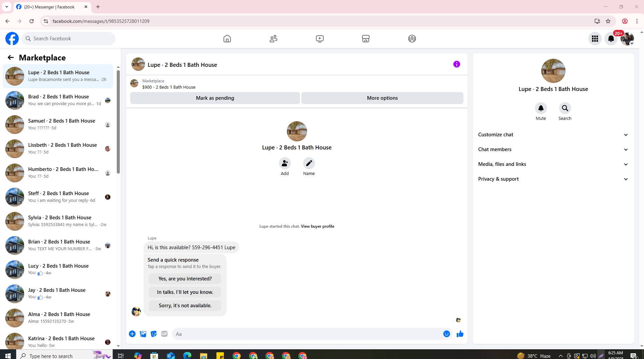
Task: Click the Facebook logo
Action: point(12,39)
